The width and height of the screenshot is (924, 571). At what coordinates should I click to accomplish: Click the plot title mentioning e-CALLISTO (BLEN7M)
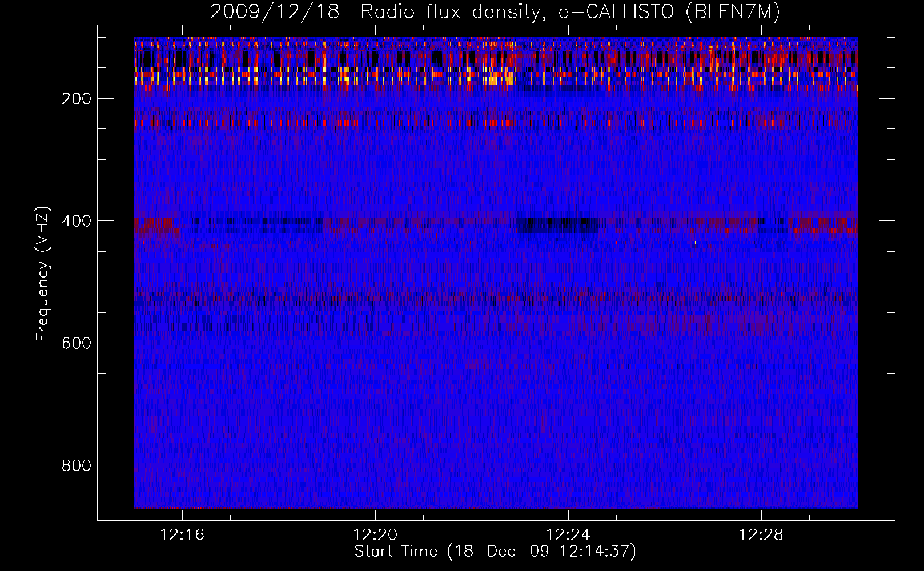(495, 12)
